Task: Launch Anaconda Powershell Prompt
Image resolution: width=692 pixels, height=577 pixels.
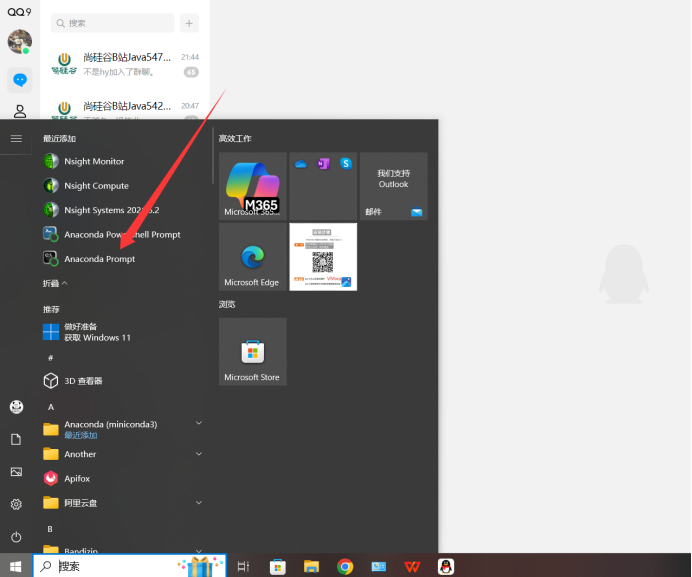Action: tap(121, 234)
